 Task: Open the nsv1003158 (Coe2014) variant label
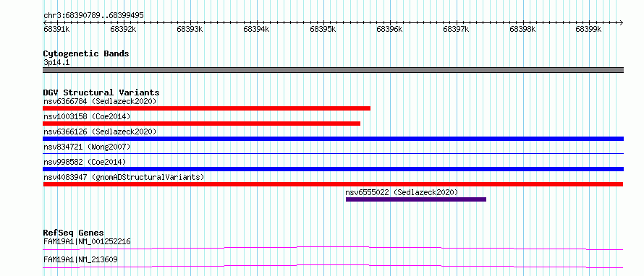click(87, 116)
